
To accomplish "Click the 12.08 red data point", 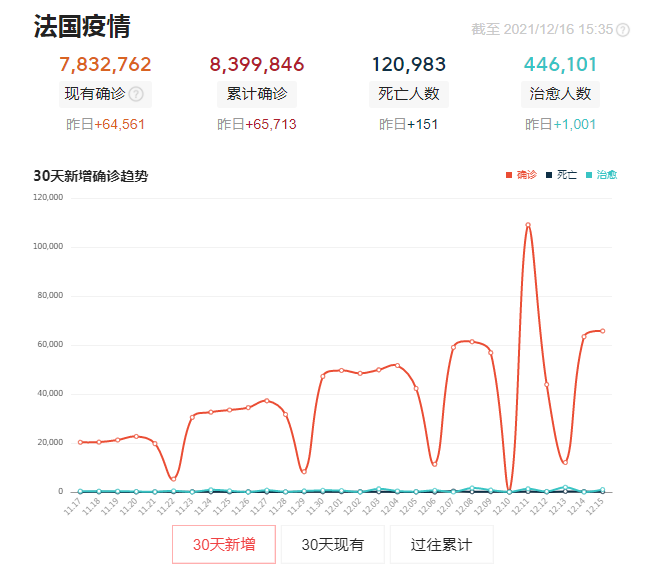I will click(472, 342).
